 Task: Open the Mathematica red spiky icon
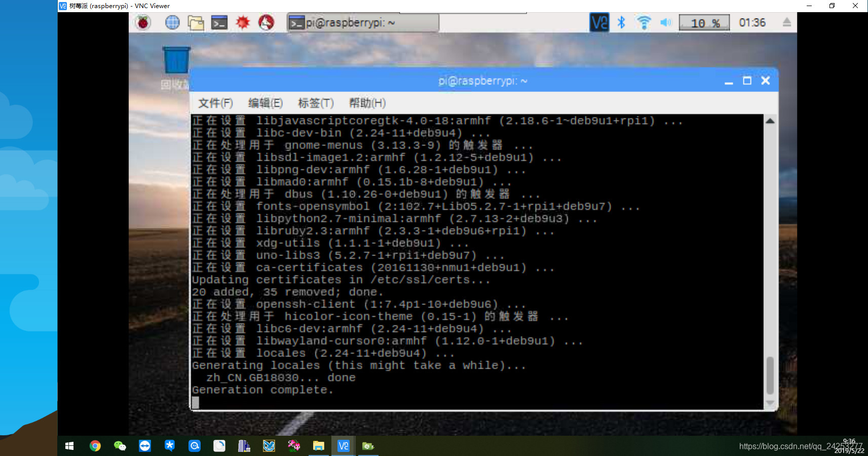(x=243, y=22)
